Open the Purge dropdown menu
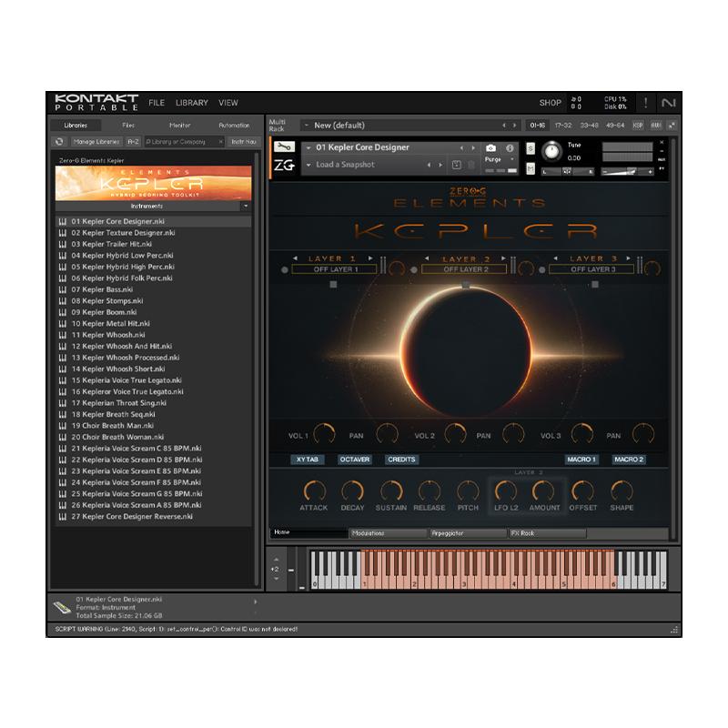Image resolution: width=728 pixels, height=728 pixels. 512,159
